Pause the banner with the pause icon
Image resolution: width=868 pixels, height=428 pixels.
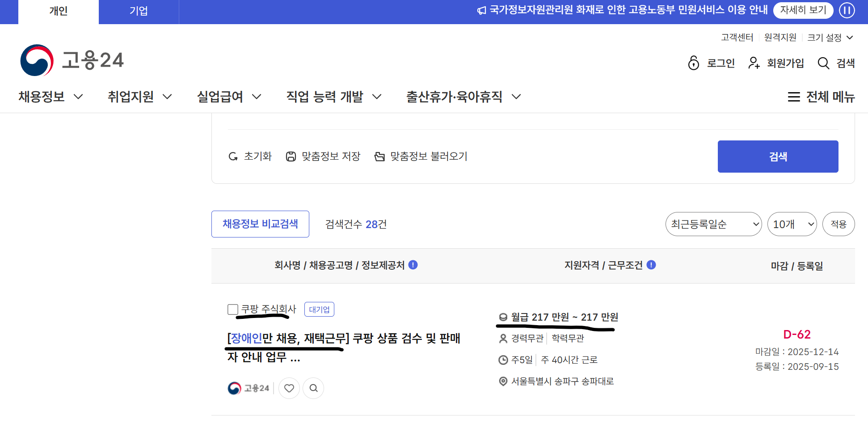click(x=847, y=10)
